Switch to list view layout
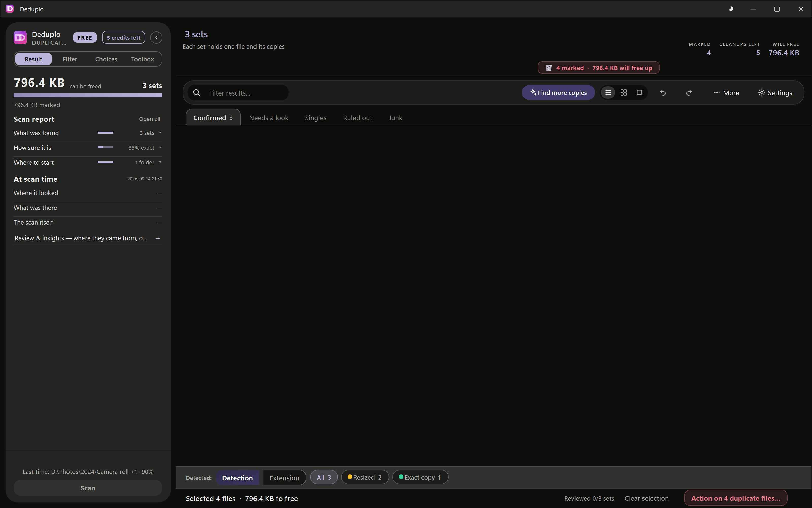Image resolution: width=812 pixels, height=508 pixels. [608, 93]
